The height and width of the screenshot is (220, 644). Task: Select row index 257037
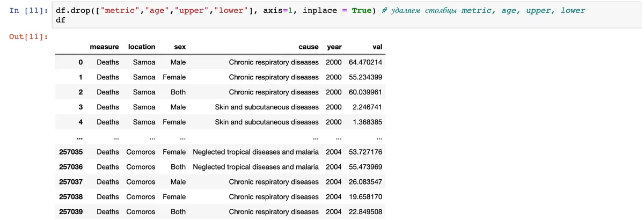71,182
